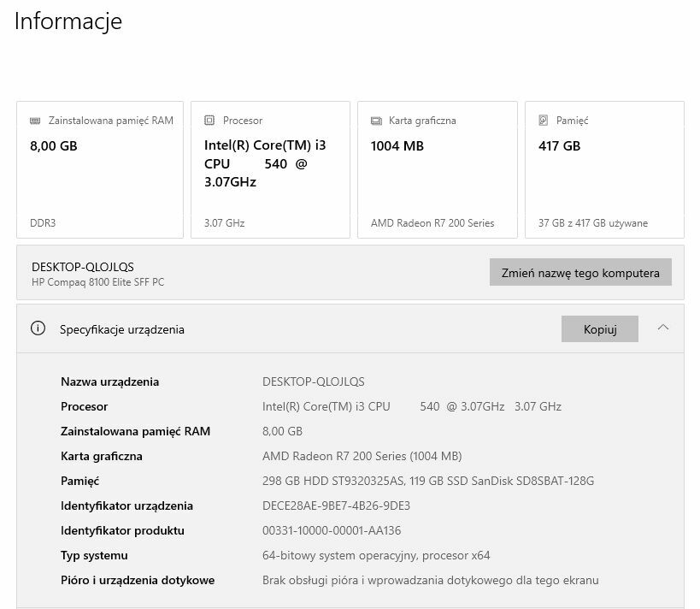Click the Pamięć disk storage icon
This screenshot has width=700, height=609.
tap(543, 121)
